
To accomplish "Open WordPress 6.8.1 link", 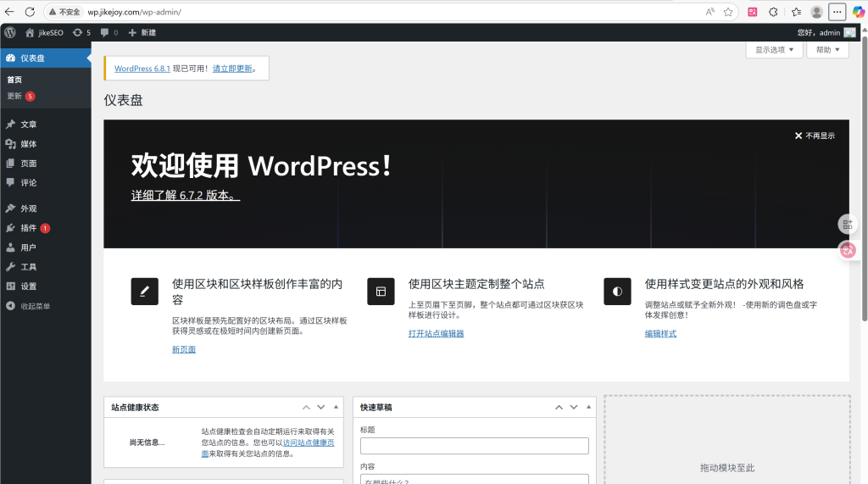I will click(142, 69).
